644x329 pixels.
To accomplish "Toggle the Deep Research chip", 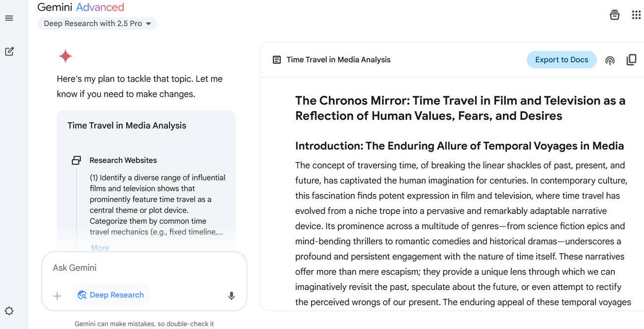I will coord(111,295).
